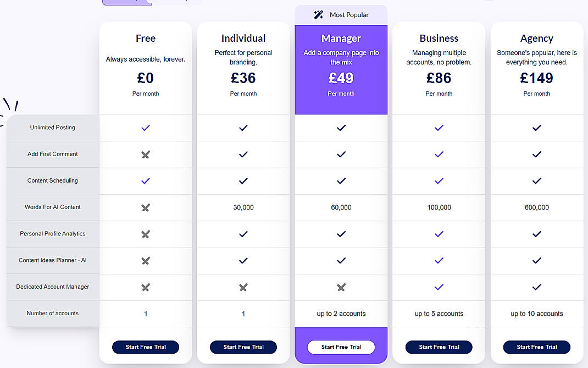
Task: Click the Agency Dedicated Account Manager checkmark
Action: (536, 287)
